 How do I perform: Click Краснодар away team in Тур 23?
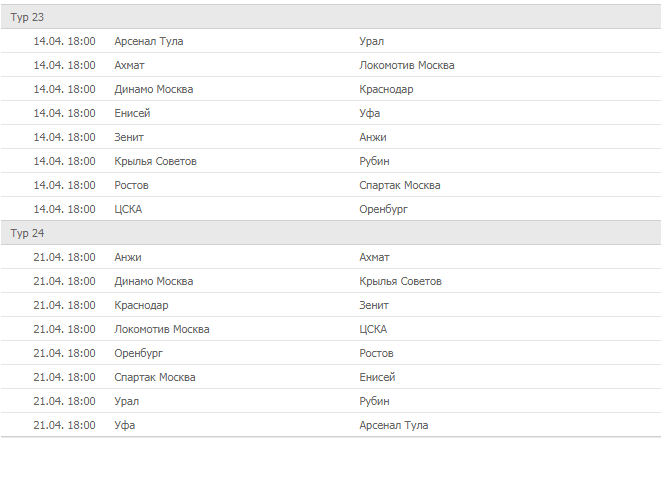point(386,89)
